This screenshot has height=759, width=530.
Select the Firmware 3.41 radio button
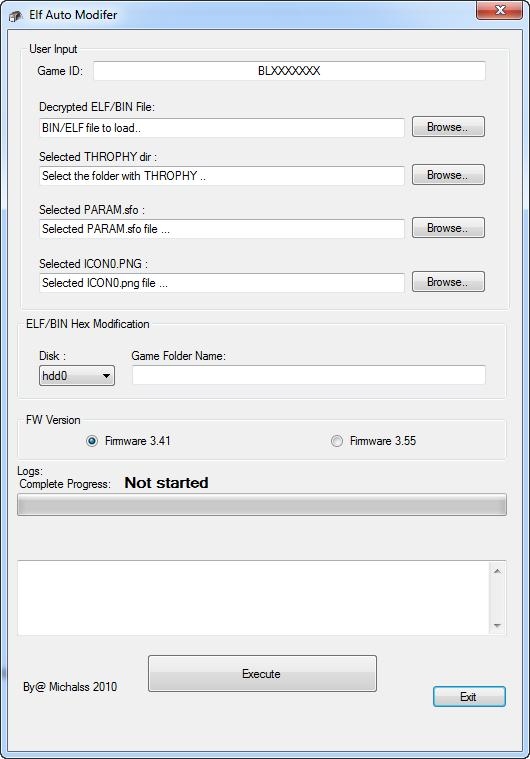(91, 441)
